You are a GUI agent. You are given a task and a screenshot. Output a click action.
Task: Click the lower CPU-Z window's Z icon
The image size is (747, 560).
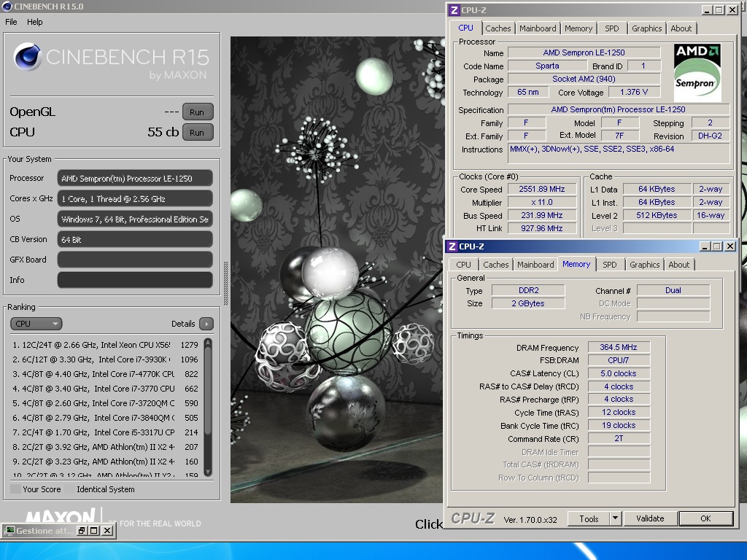click(x=452, y=246)
